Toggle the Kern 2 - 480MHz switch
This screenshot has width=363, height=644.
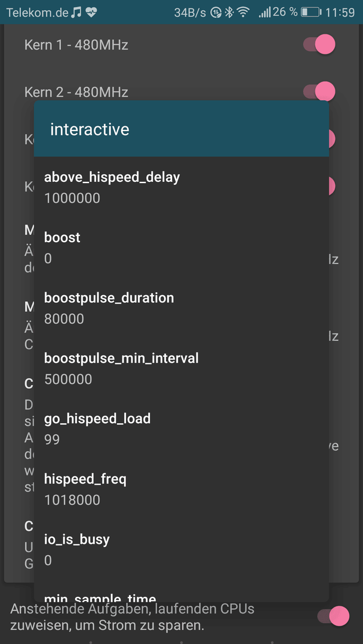click(319, 91)
